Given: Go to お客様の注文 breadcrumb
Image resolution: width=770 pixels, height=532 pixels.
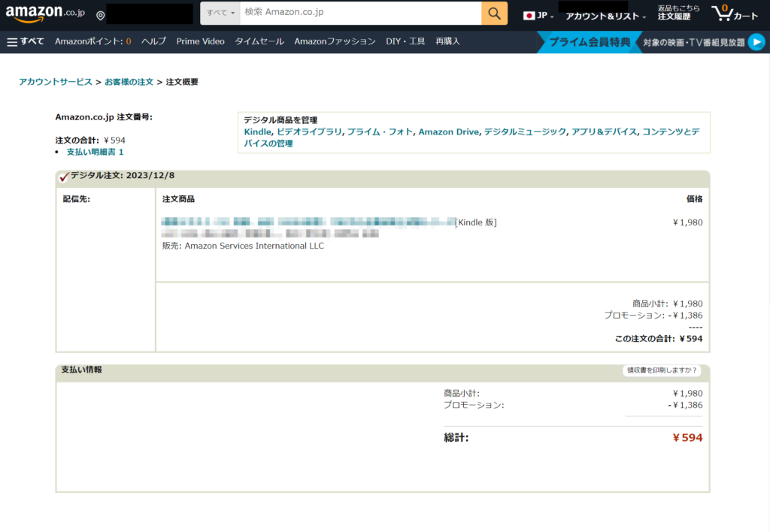Looking at the screenshot, I should point(129,82).
